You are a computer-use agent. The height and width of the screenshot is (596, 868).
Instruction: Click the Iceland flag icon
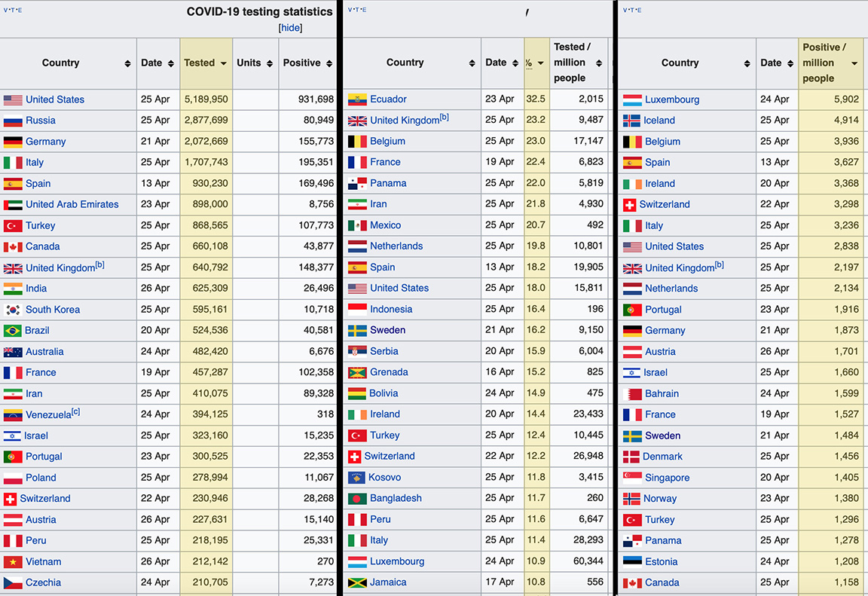(x=631, y=121)
